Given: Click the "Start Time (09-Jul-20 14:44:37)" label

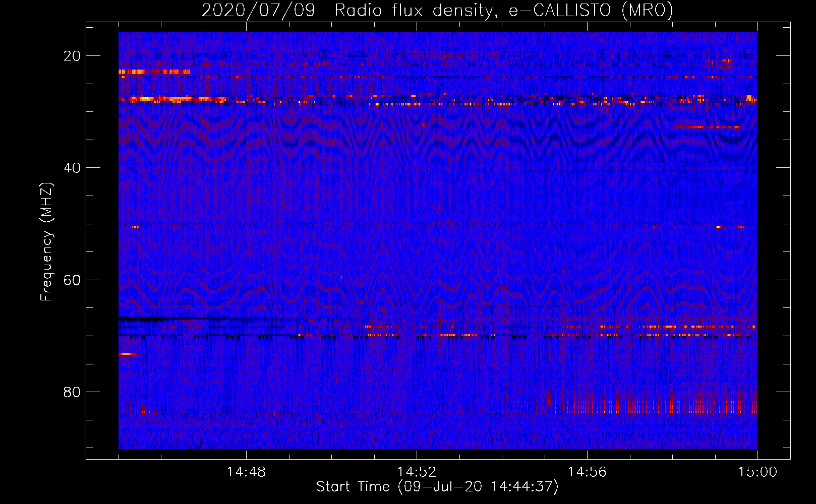Looking at the screenshot, I should tap(437, 487).
